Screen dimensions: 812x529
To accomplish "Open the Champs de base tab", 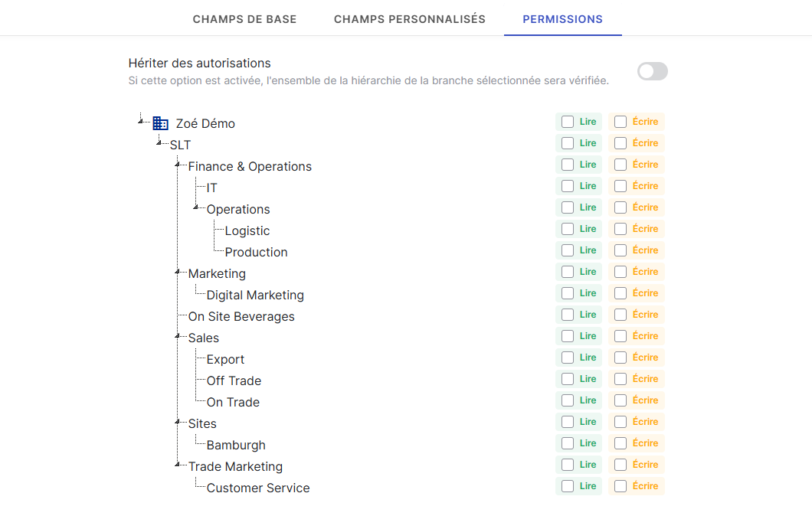I will pos(244,19).
